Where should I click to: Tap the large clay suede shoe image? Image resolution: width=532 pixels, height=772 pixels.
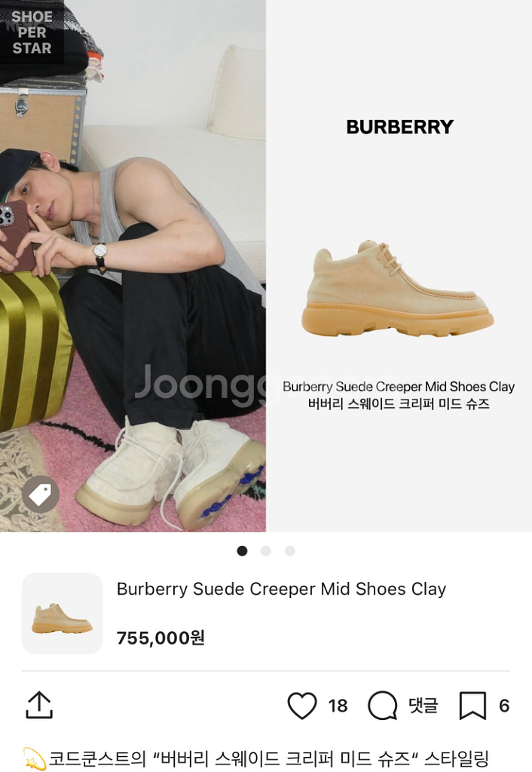[398, 289]
